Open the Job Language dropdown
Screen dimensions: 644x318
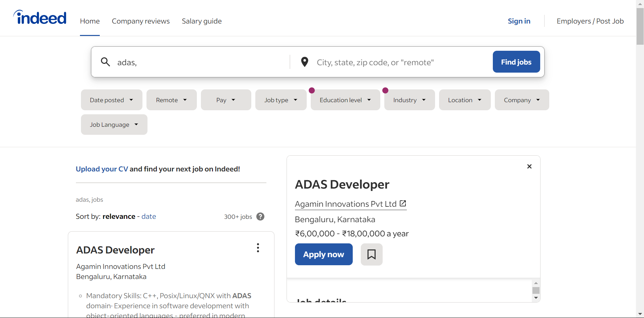(114, 125)
